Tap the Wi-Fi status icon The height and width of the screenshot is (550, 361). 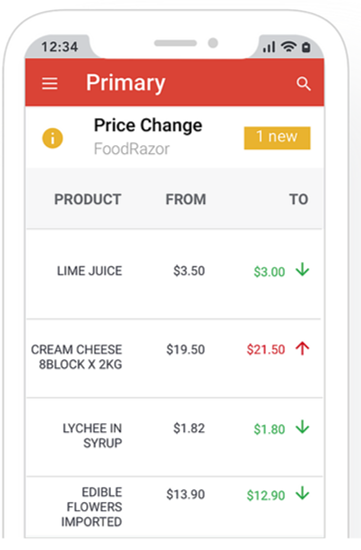289,47
